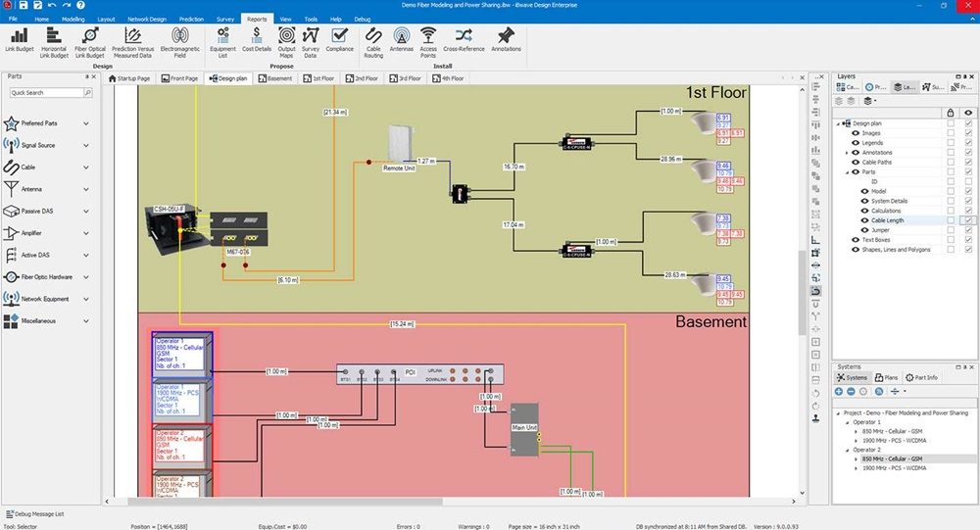Select Operator 2 850 MHz - Cellular - GSM
The width and height of the screenshot is (980, 530).
point(891,458)
